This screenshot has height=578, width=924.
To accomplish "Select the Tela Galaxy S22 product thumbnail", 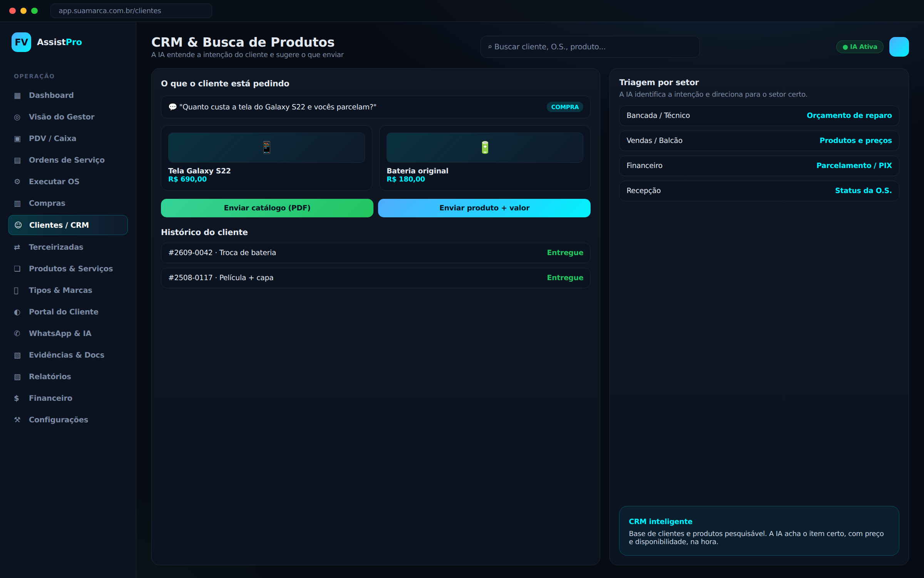I will 266,148.
